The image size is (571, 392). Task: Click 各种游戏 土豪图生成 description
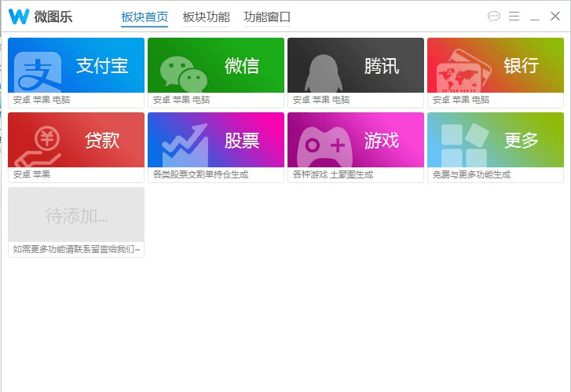(333, 174)
